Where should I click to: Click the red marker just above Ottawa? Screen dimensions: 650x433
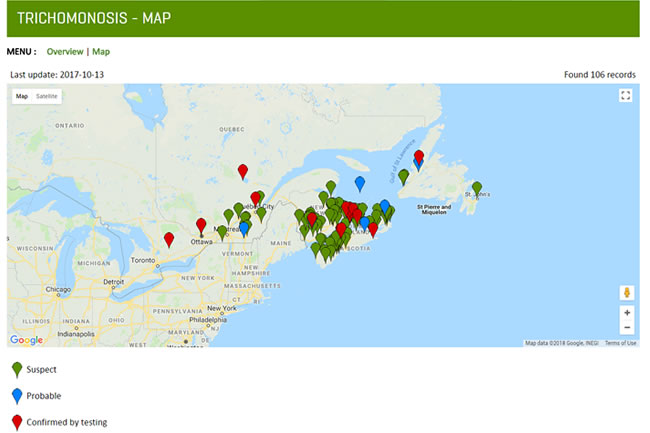(201, 225)
